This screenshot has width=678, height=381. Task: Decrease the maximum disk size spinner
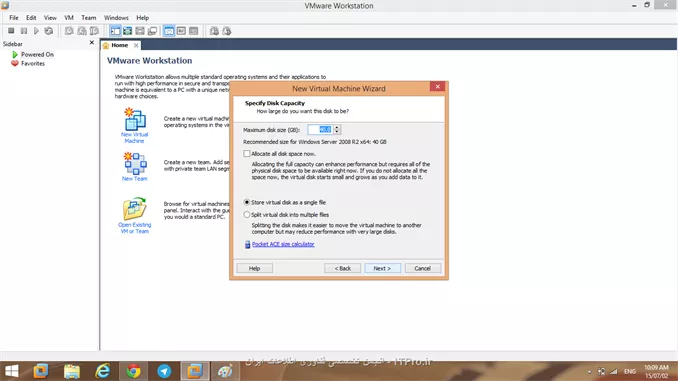tap(337, 131)
